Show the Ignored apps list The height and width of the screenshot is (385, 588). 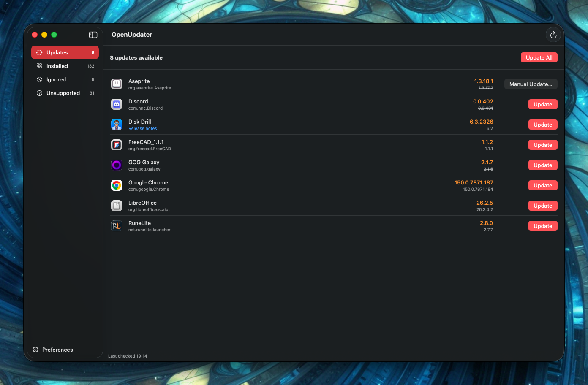(65, 79)
